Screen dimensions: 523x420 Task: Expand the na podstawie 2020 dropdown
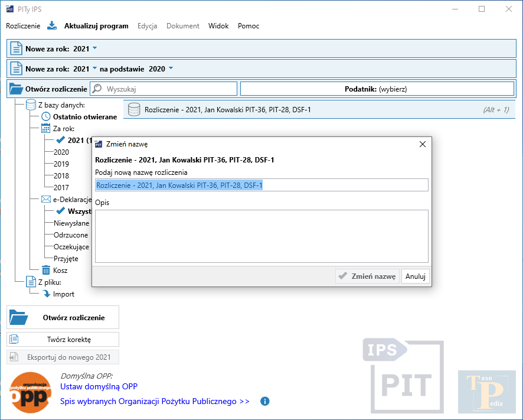point(171,69)
